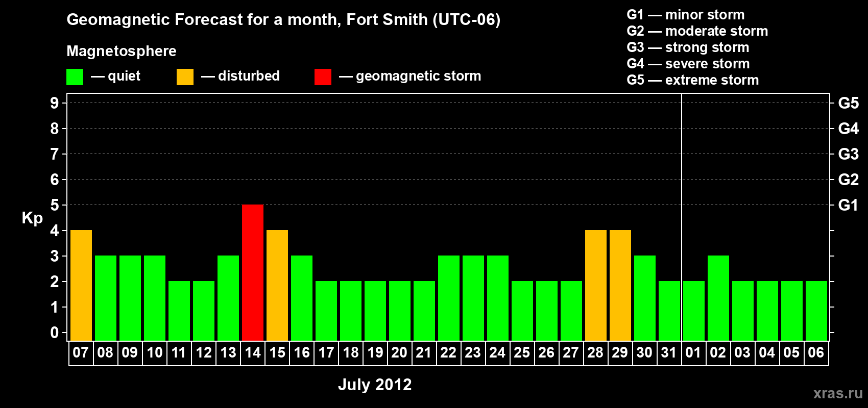Click the 'Magnetosphere' heading

122,51
